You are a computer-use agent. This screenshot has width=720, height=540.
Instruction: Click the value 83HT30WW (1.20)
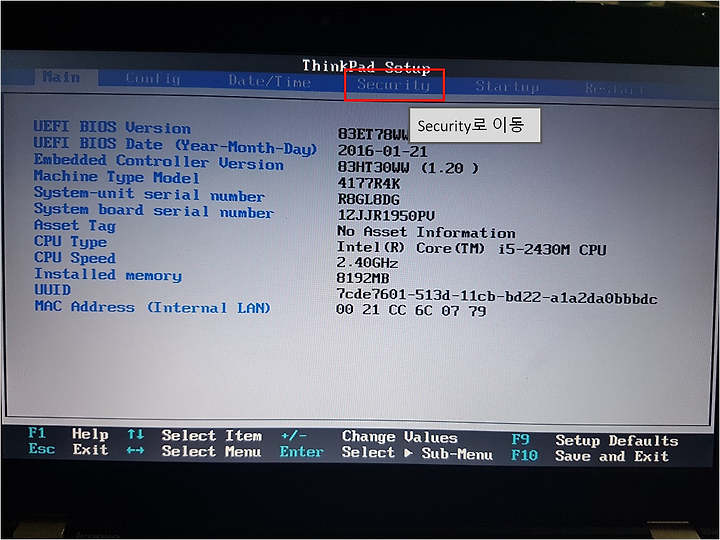pyautogui.click(x=408, y=168)
